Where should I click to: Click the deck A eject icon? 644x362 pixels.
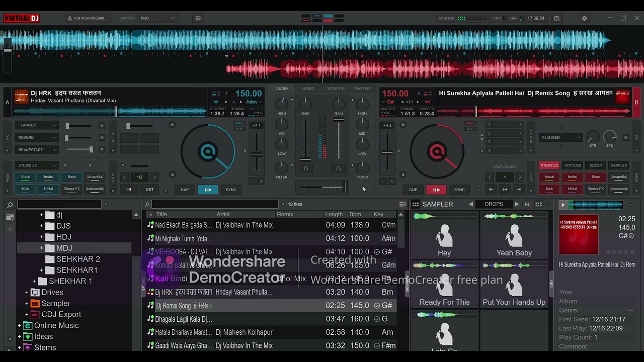pos(172,125)
